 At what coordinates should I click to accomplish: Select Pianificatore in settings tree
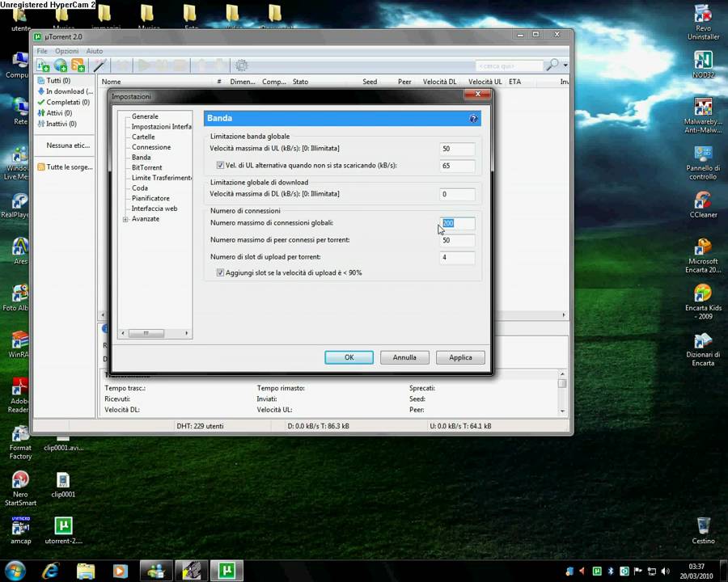pyautogui.click(x=150, y=198)
